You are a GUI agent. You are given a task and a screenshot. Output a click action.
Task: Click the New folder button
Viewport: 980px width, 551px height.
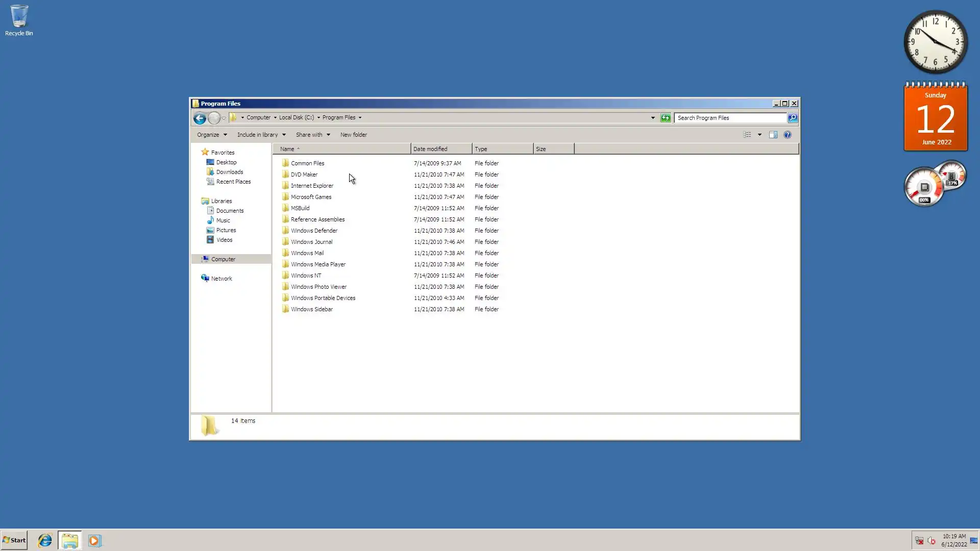pyautogui.click(x=353, y=135)
